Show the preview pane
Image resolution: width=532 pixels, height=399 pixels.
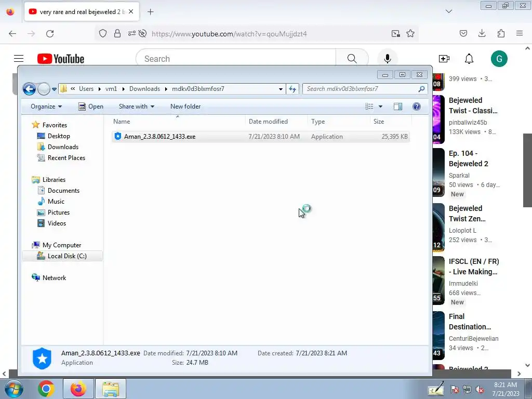[x=398, y=107]
